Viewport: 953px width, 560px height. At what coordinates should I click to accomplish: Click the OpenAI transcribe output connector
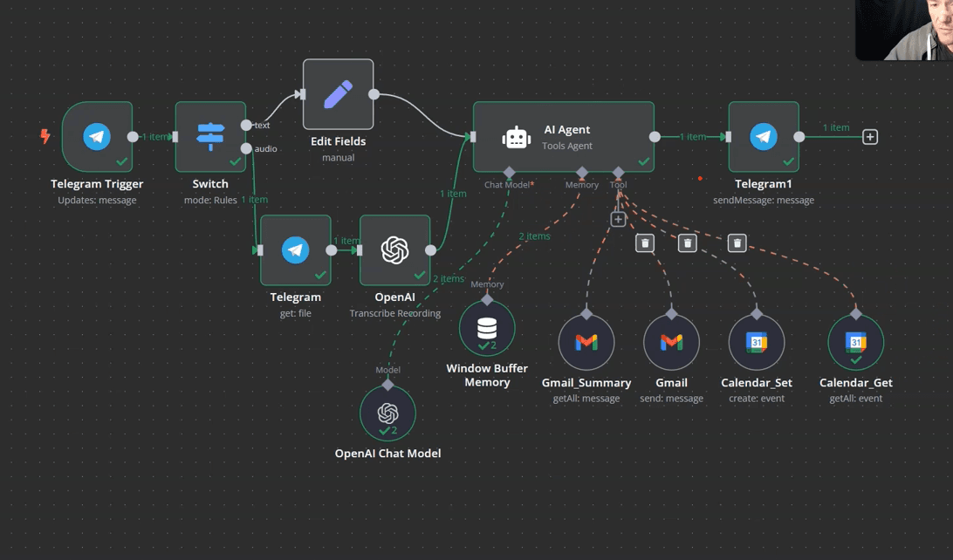[x=430, y=249]
